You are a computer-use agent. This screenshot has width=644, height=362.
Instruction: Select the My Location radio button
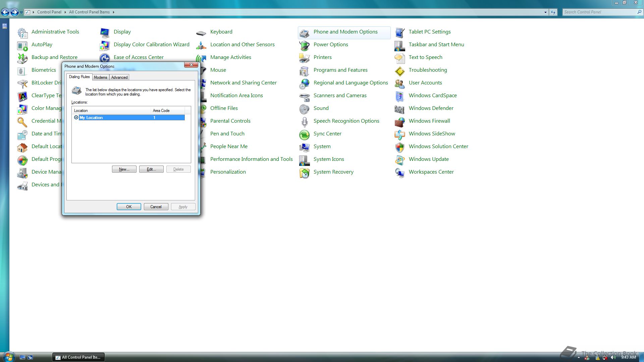76,117
